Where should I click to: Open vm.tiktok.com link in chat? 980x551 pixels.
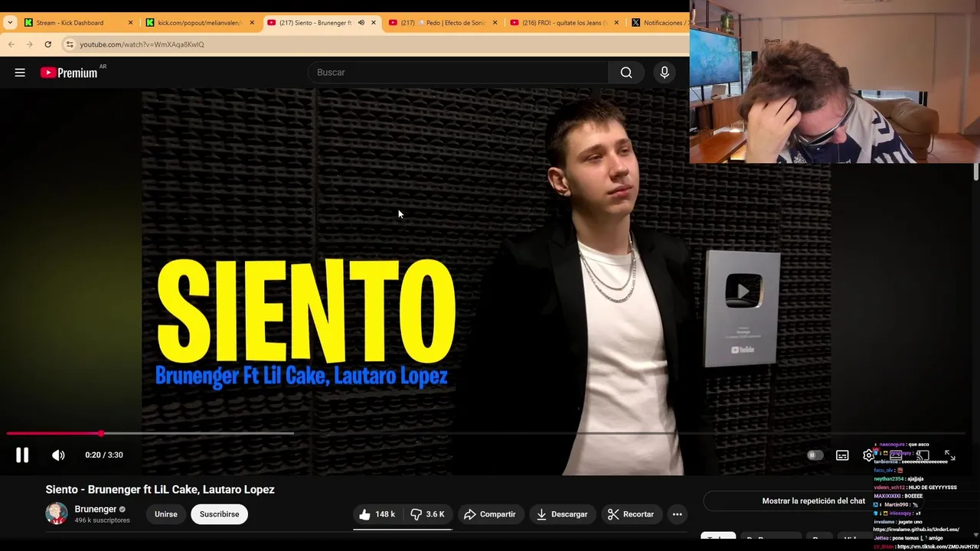(938, 547)
